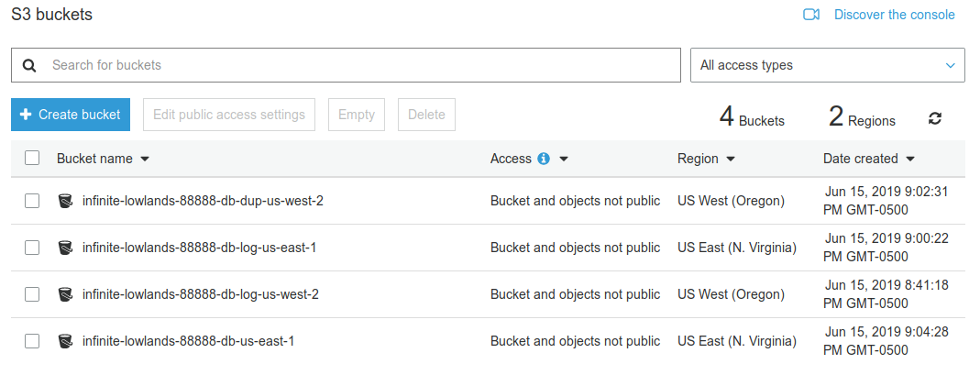Click the Create bucket button
Screen dimensions: 980x375
tap(71, 115)
